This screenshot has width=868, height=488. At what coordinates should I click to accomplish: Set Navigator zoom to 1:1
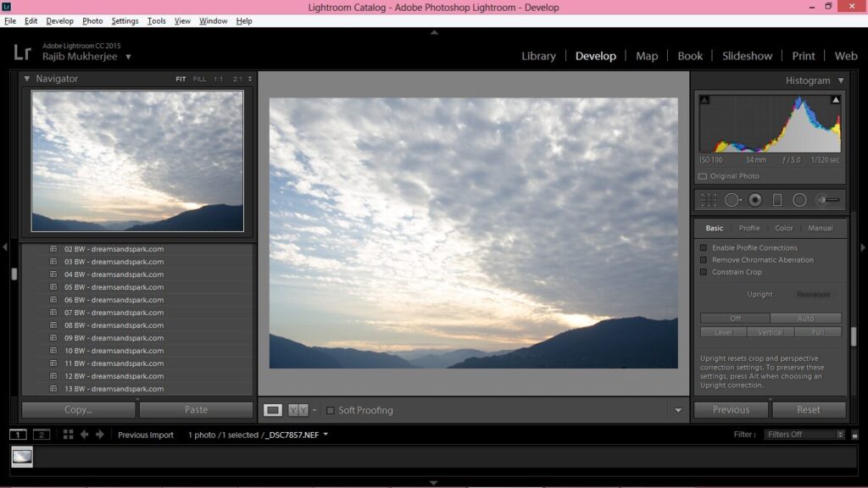click(218, 79)
